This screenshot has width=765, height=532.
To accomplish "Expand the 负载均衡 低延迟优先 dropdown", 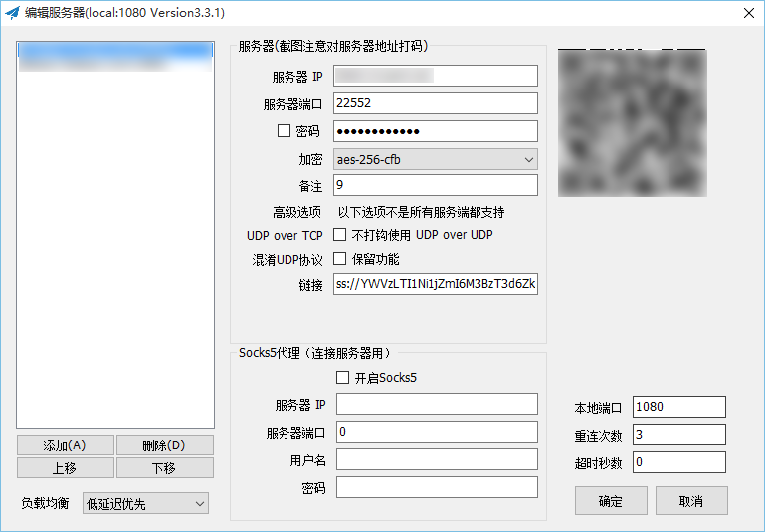I will pyautogui.click(x=145, y=504).
